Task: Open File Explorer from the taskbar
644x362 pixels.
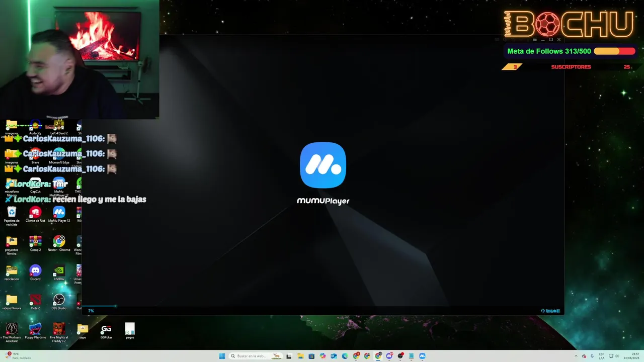Action: [x=300, y=356]
